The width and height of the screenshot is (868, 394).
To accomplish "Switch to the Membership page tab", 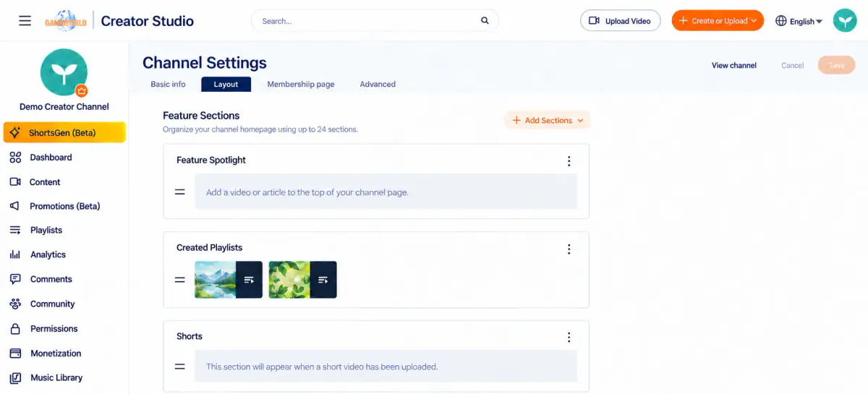I will click(x=301, y=85).
